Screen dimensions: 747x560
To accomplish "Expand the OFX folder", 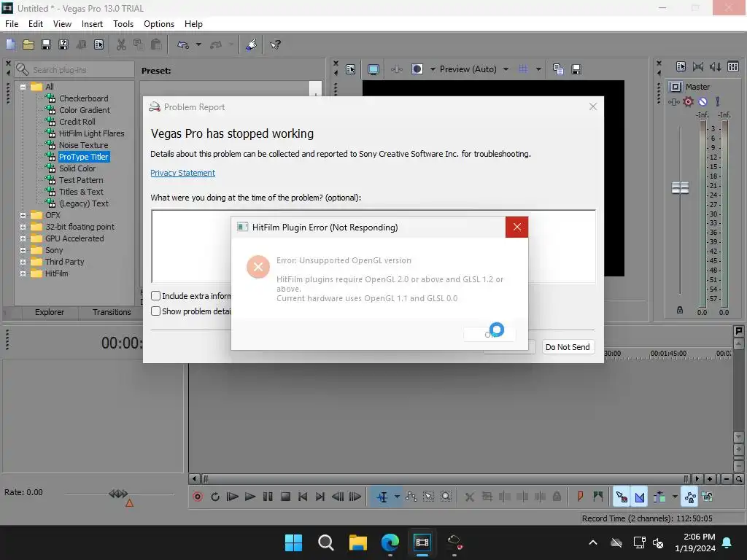I will point(23,215).
